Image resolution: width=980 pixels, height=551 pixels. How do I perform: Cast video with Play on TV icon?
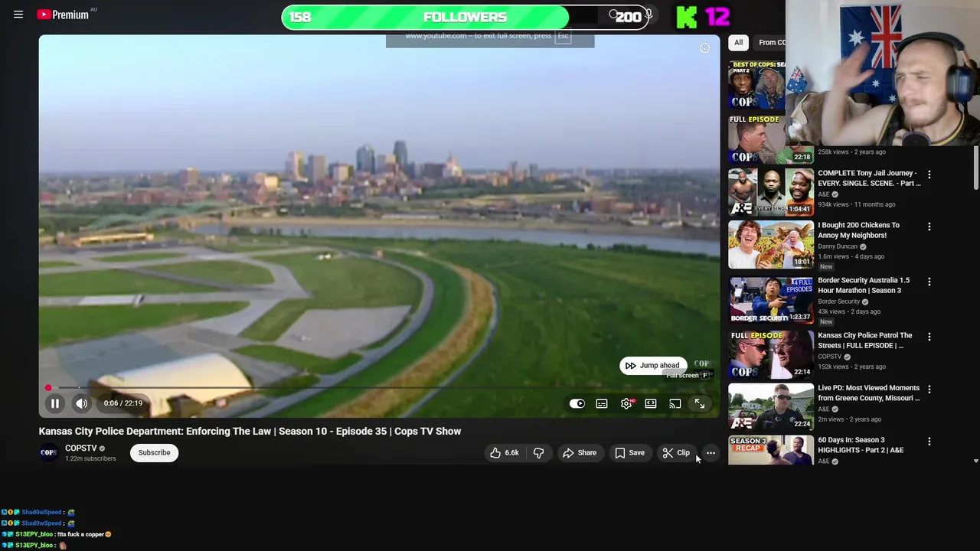pos(675,403)
